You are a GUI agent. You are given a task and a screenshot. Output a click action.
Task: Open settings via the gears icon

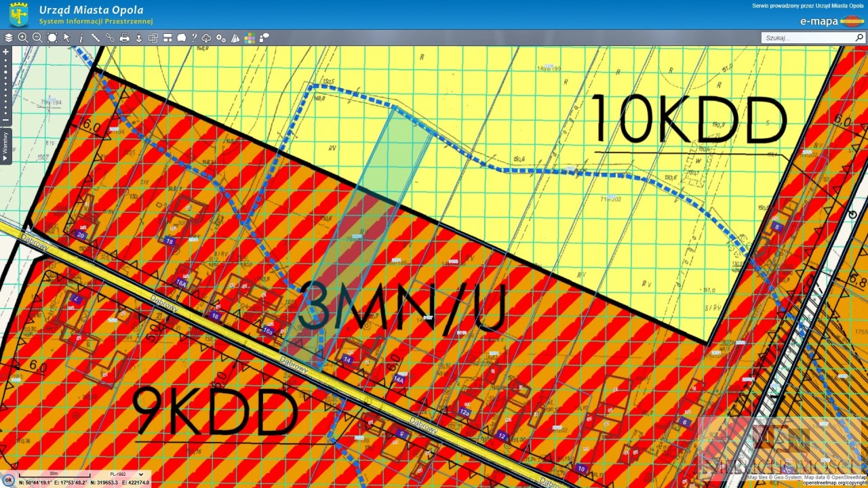(221, 38)
